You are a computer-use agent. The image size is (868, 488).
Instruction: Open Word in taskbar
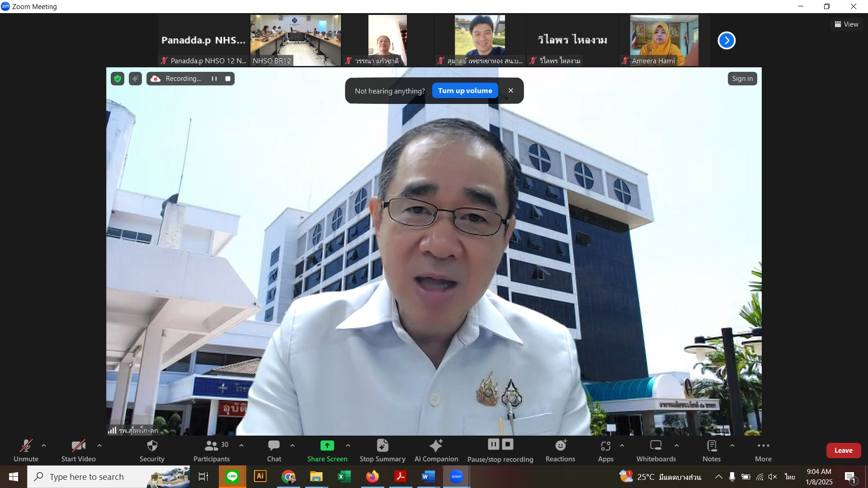coord(428,477)
